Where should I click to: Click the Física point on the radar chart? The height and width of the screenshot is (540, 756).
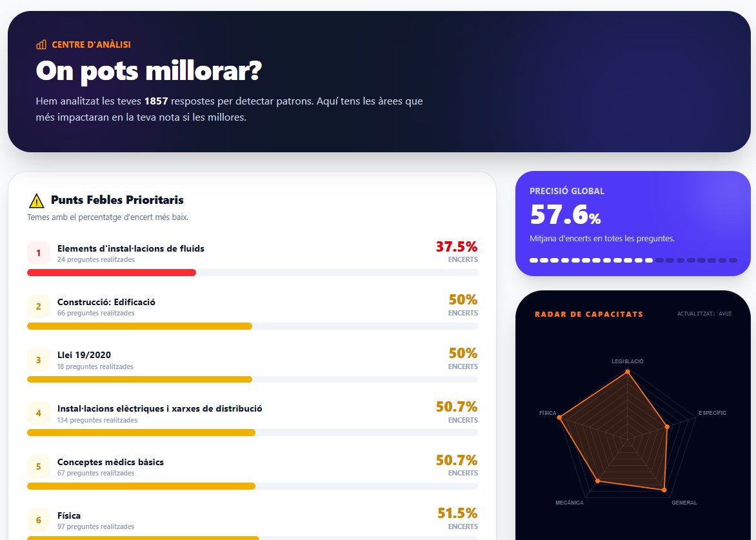pos(559,419)
